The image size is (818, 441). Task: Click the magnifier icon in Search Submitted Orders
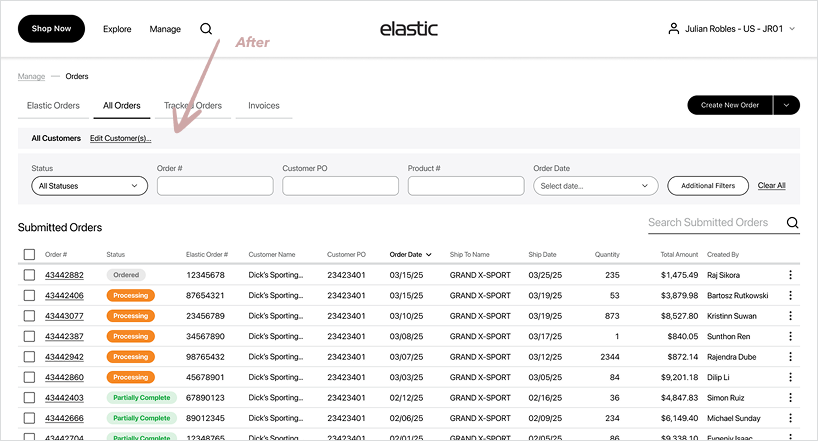(792, 223)
